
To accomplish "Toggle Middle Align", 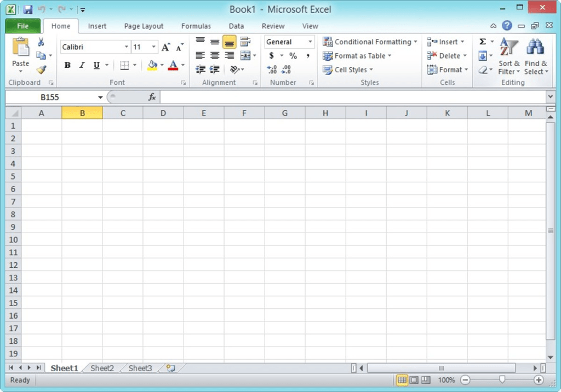I will 215,42.
